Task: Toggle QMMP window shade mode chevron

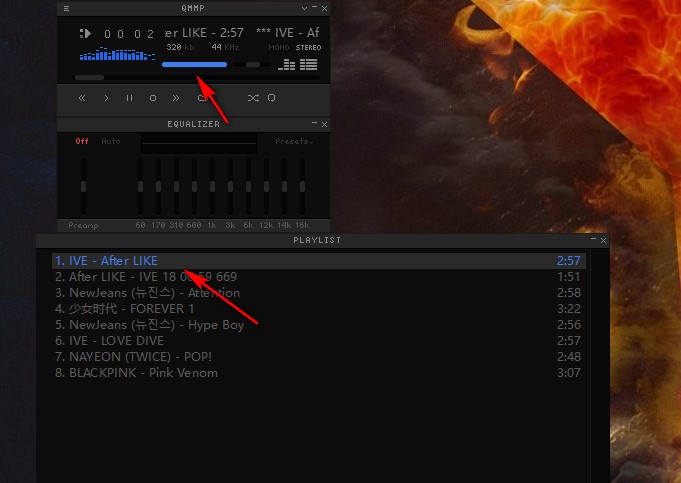Action: point(304,8)
